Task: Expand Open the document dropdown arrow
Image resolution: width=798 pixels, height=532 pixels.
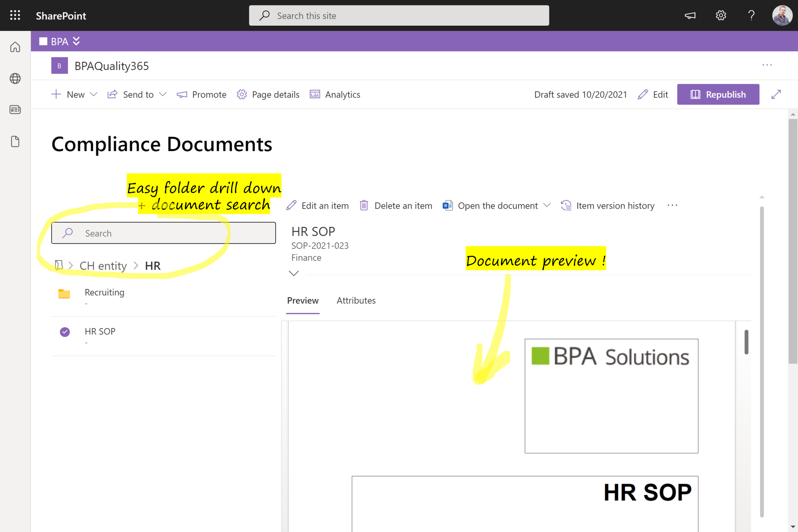Action: point(546,205)
